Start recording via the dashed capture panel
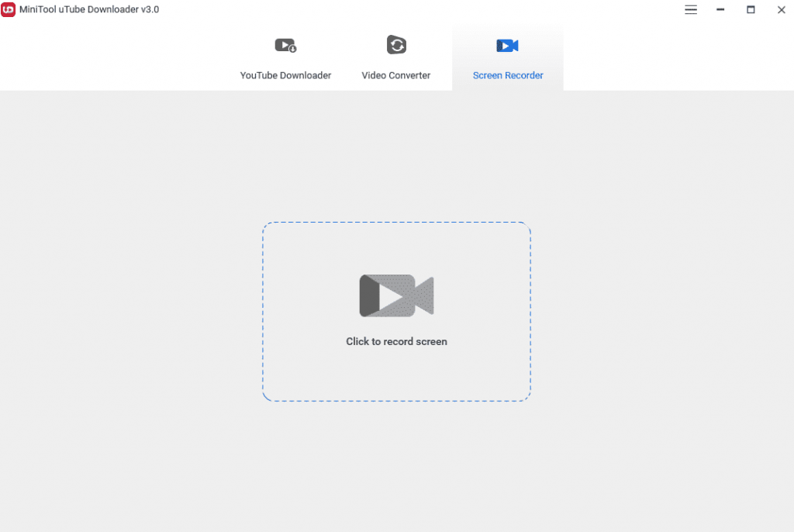The image size is (794, 532). 396,310
